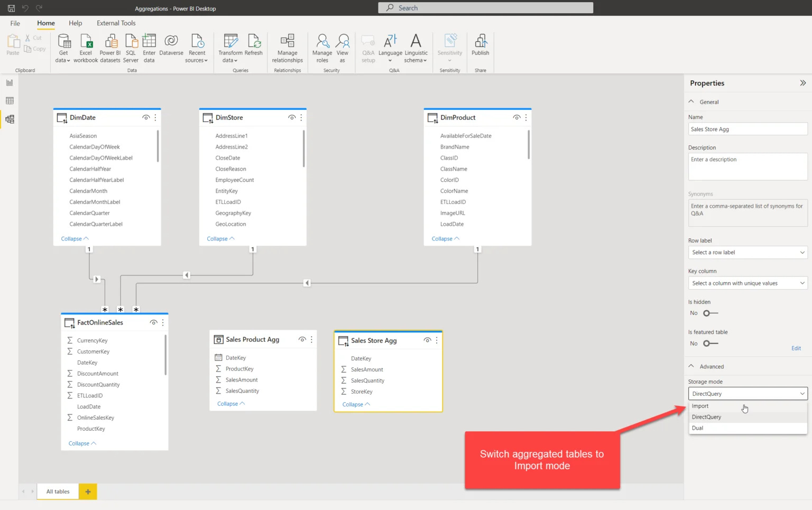The height and width of the screenshot is (510, 812).
Task: Select the All tables layout tab
Action: pyautogui.click(x=58, y=492)
